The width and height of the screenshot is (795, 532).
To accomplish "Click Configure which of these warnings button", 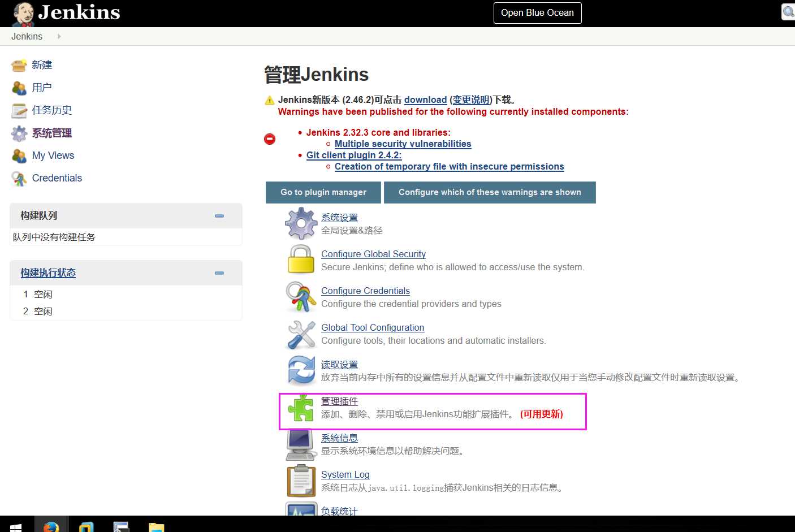I will (490, 192).
